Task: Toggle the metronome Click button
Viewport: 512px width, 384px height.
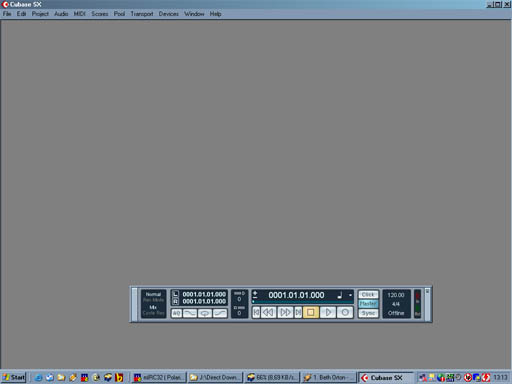Action: click(x=368, y=295)
